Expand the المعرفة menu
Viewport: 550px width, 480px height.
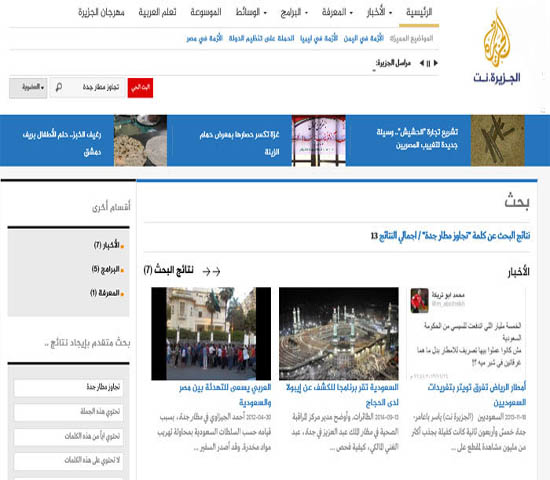[337, 12]
